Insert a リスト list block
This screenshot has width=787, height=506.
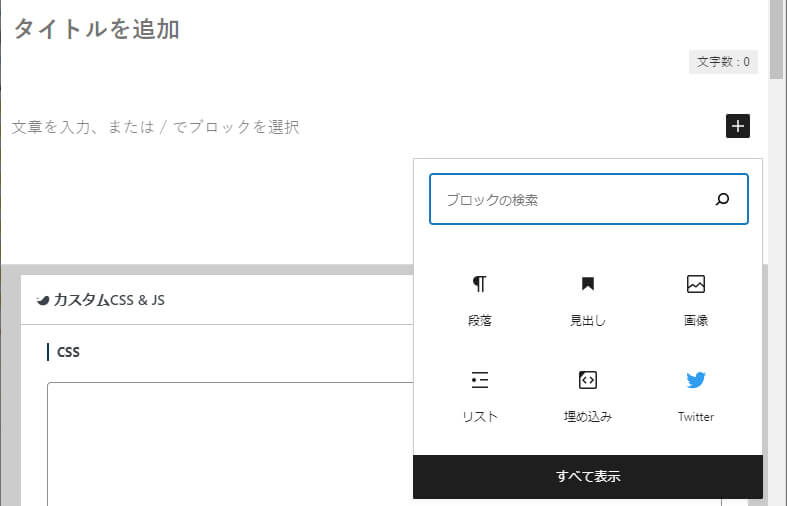(479, 397)
